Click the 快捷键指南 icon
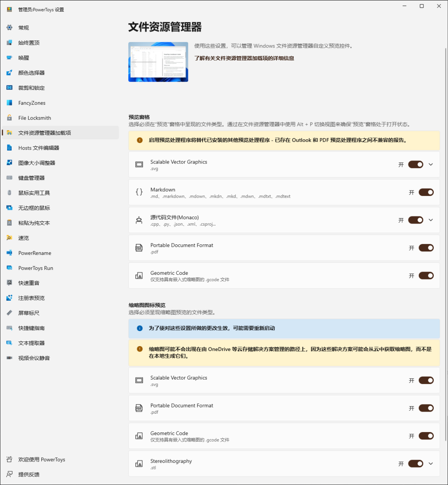Viewport: 448px width, 485px height. 9,328
